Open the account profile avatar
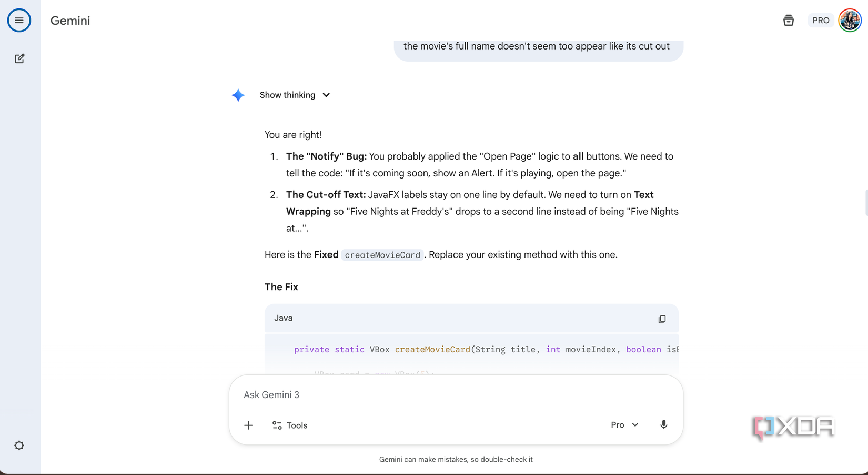 click(x=850, y=21)
